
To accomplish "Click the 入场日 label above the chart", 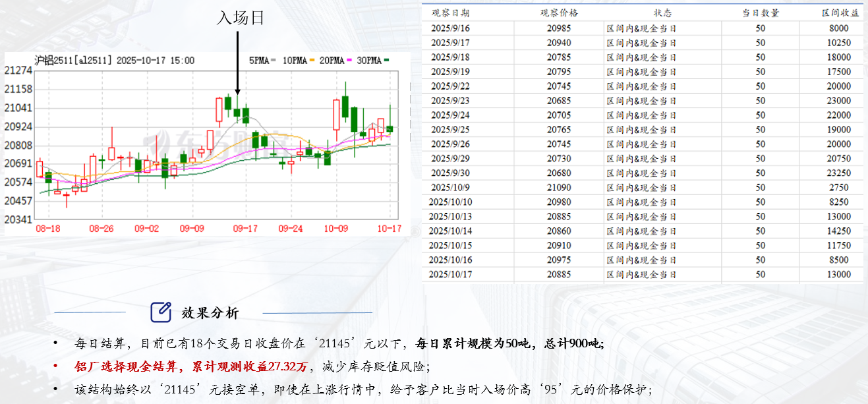I will (241, 18).
